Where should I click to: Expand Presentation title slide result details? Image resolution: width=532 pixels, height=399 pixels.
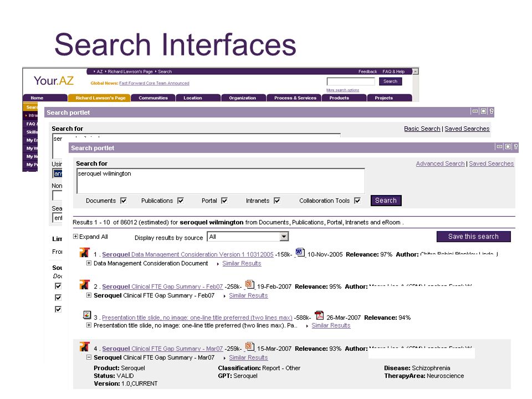(x=89, y=325)
